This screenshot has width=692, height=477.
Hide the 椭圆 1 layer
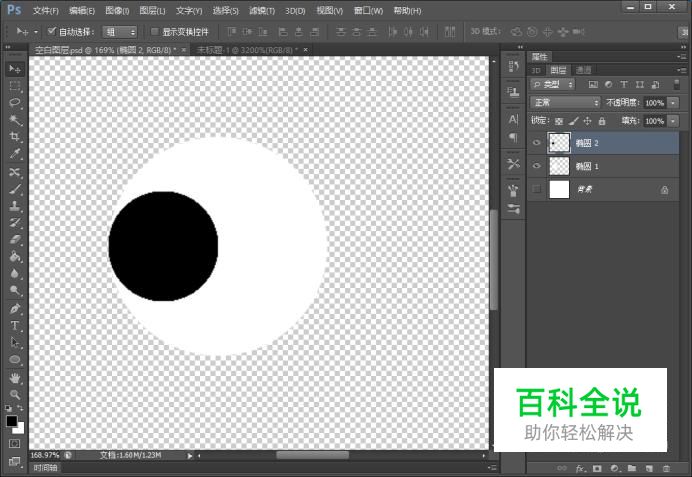536,166
